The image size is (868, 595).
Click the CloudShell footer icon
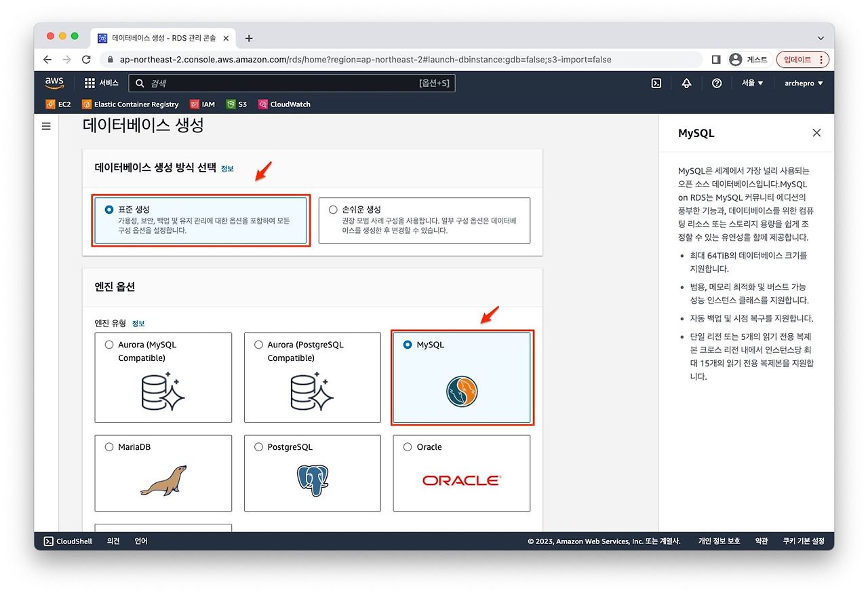pyautogui.click(x=49, y=541)
